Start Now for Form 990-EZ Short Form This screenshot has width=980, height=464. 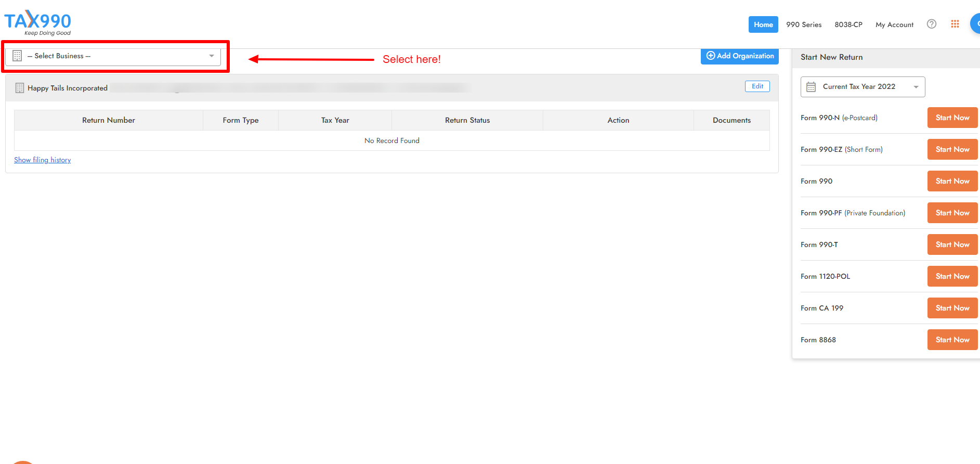click(952, 149)
